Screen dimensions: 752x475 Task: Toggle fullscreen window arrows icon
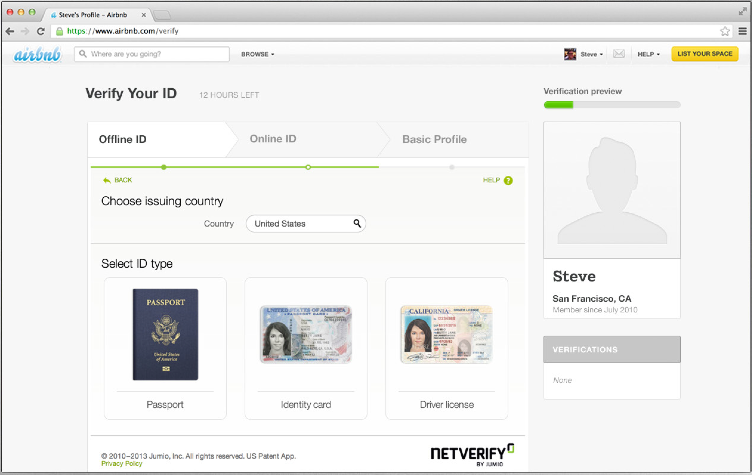click(x=743, y=11)
